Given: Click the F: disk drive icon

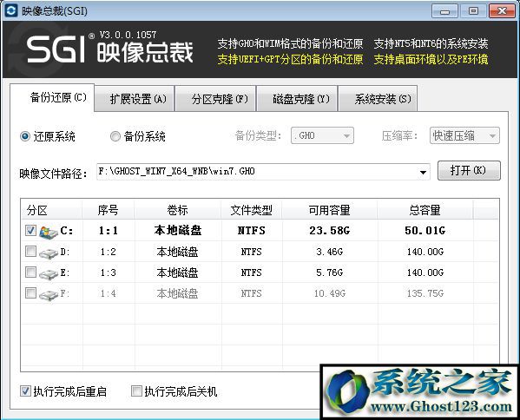Looking at the screenshot, I should [x=49, y=294].
